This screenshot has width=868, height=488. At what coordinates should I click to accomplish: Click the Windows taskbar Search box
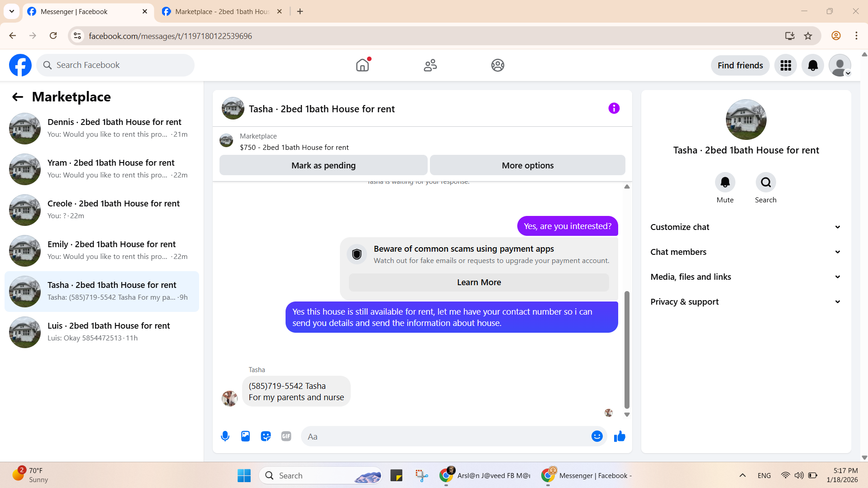coord(320,476)
